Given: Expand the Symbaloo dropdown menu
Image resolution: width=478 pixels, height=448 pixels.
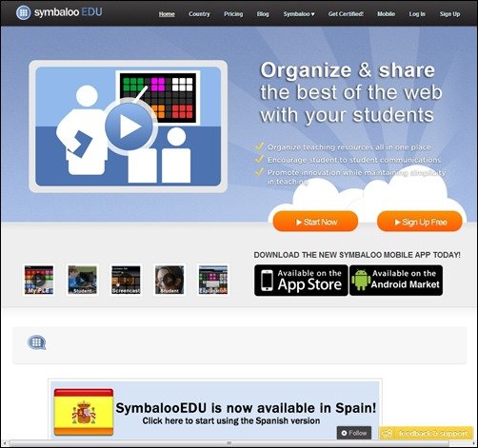Looking at the screenshot, I should click(299, 14).
